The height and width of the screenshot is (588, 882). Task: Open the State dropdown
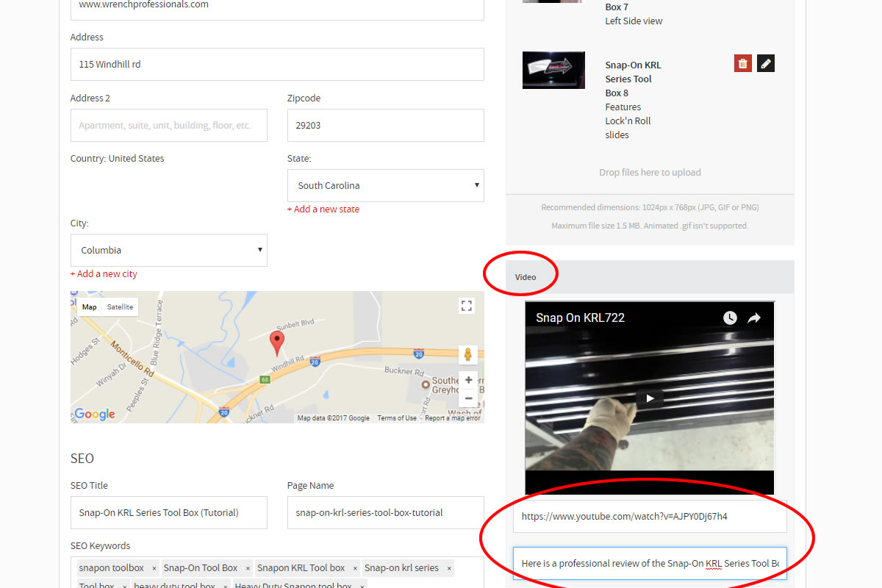coord(386,185)
